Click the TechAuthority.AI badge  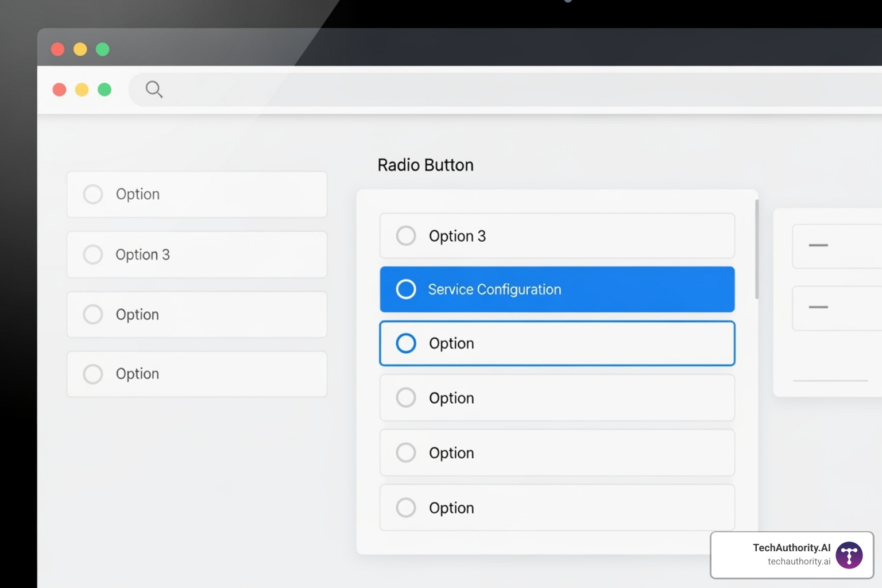coord(791,555)
